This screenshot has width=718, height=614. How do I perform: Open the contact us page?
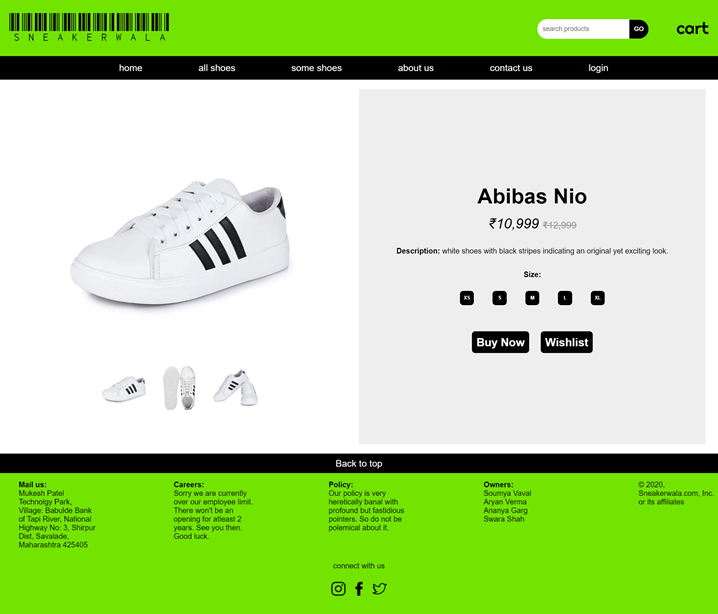point(511,68)
